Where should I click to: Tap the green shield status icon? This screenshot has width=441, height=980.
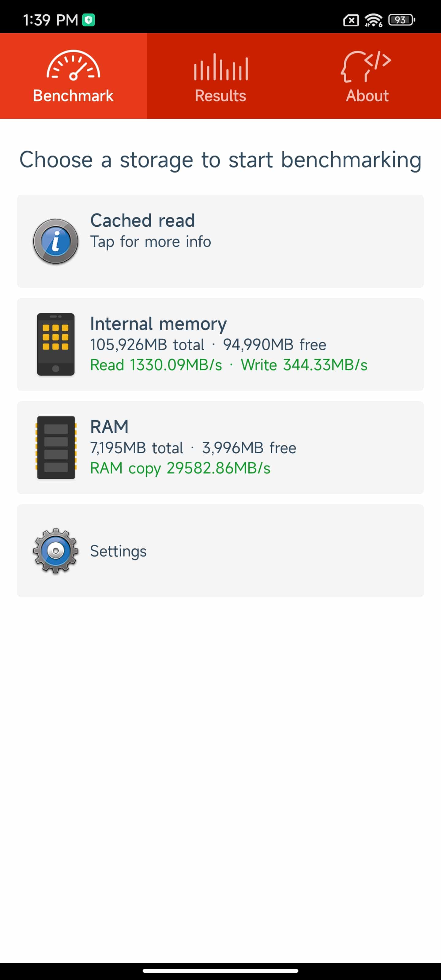(x=89, y=20)
